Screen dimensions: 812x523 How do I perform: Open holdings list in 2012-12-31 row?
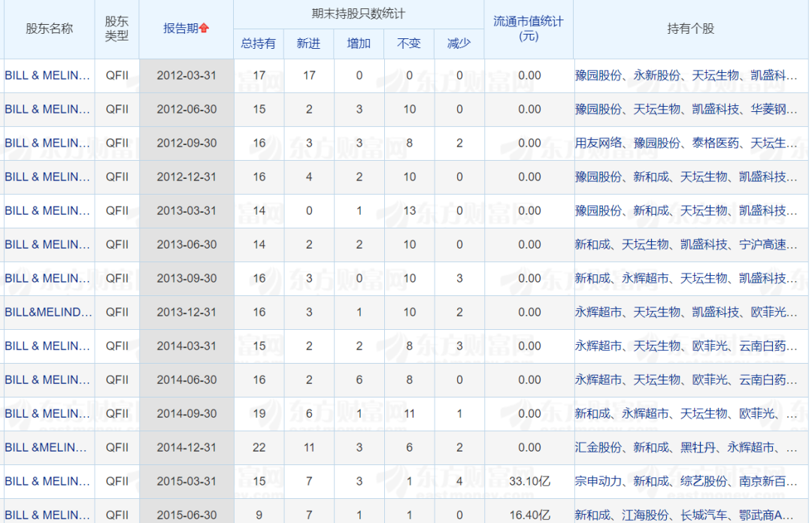(x=686, y=177)
